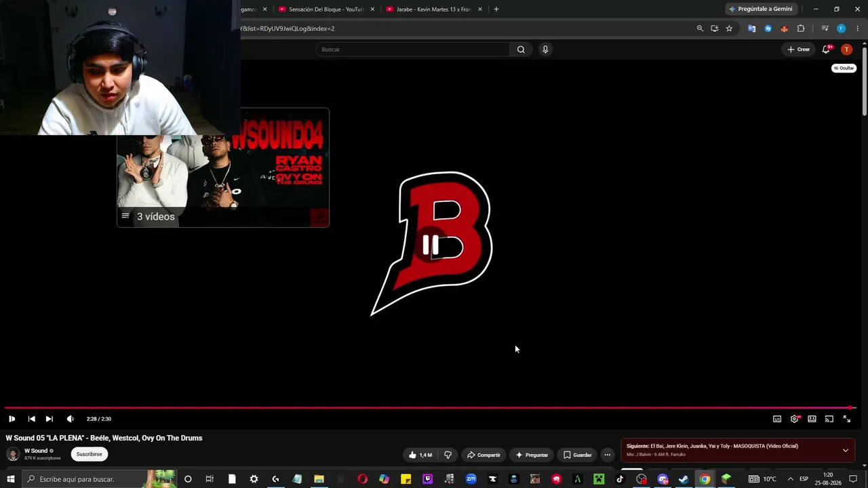
Task: Save video with the Guardar button
Action: [578, 455]
